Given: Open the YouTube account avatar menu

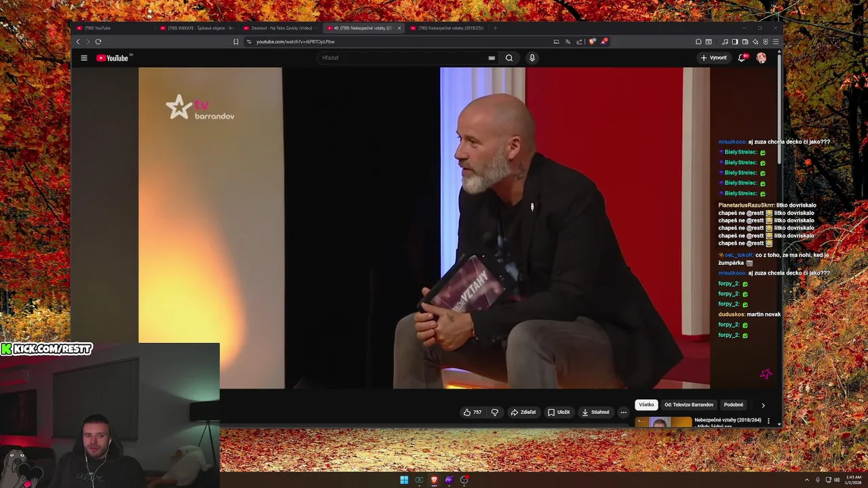Looking at the screenshot, I should click(x=762, y=58).
